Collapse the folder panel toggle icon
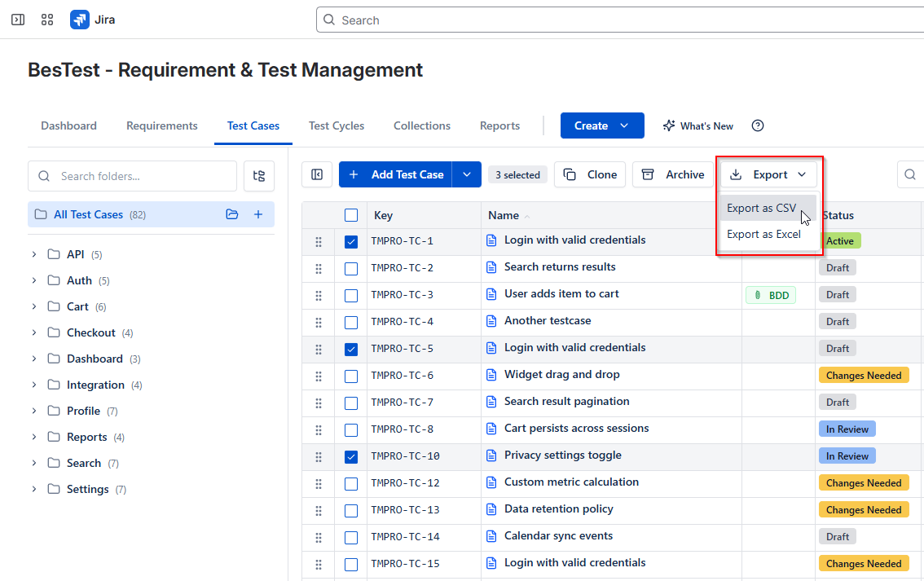 (317, 174)
